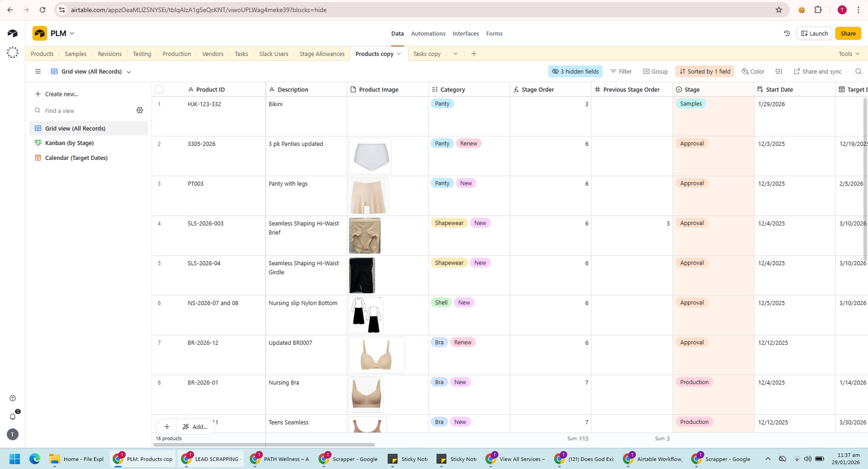Bookmark this page with star icon
Screen dimensions: 868x469
point(779,10)
